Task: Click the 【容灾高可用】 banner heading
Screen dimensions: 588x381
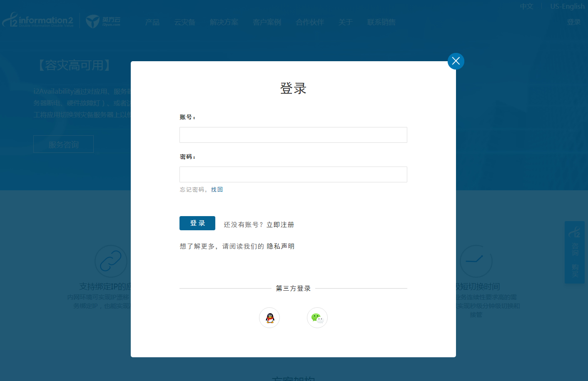Action: (x=74, y=65)
